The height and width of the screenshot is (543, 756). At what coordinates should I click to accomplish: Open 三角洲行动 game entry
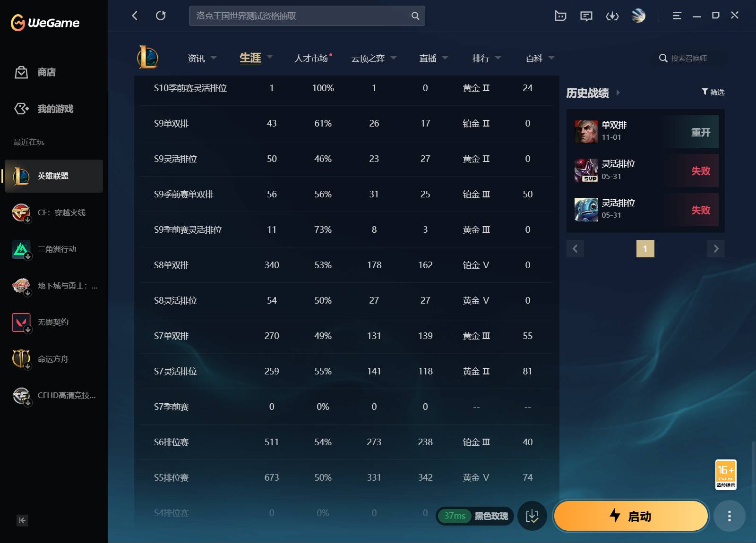pyautogui.click(x=54, y=249)
